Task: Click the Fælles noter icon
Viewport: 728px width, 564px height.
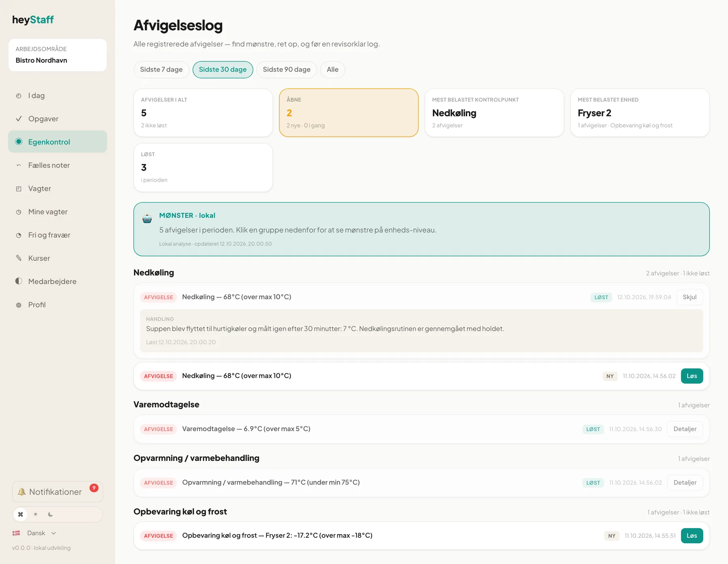Action: point(19,165)
